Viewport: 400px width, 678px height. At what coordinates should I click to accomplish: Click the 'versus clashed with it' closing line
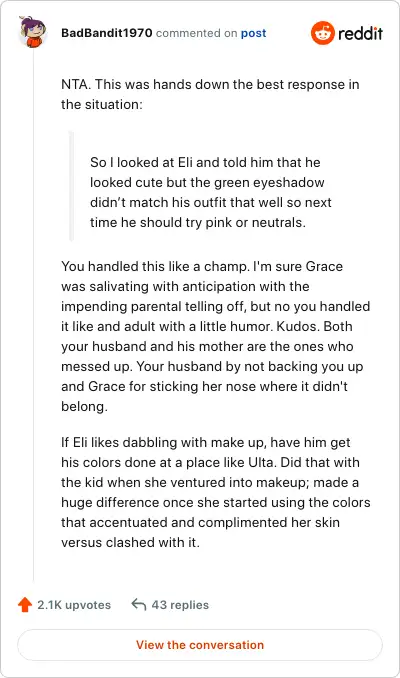pos(130,542)
